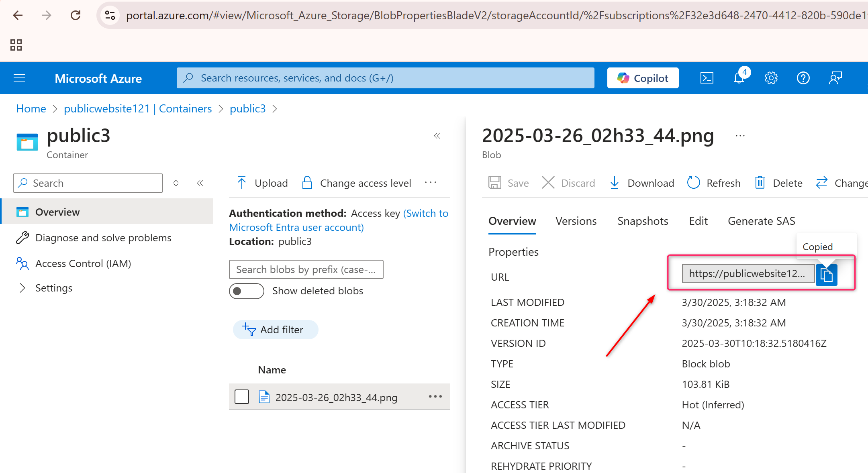Go to Home breadcrumb

coord(31,108)
